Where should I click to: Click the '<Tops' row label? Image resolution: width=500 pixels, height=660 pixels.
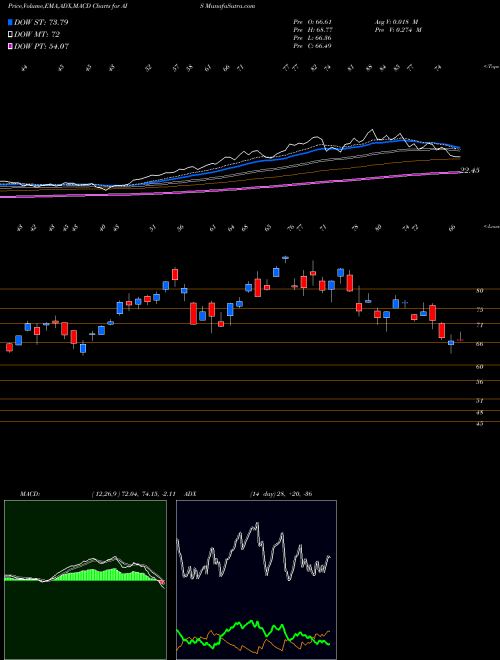tap(491, 67)
